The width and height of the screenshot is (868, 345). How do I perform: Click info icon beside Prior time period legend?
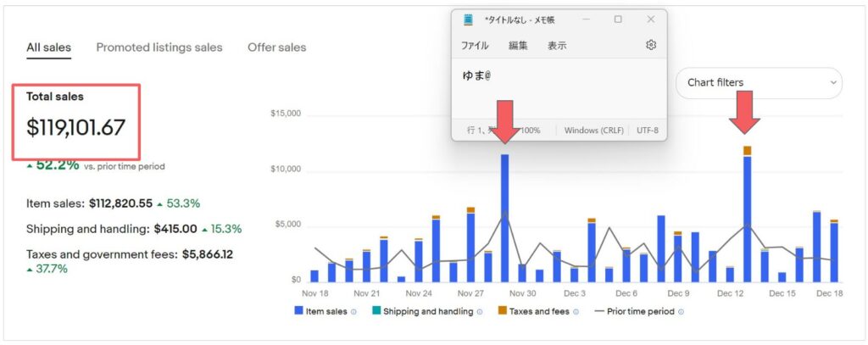click(x=681, y=312)
